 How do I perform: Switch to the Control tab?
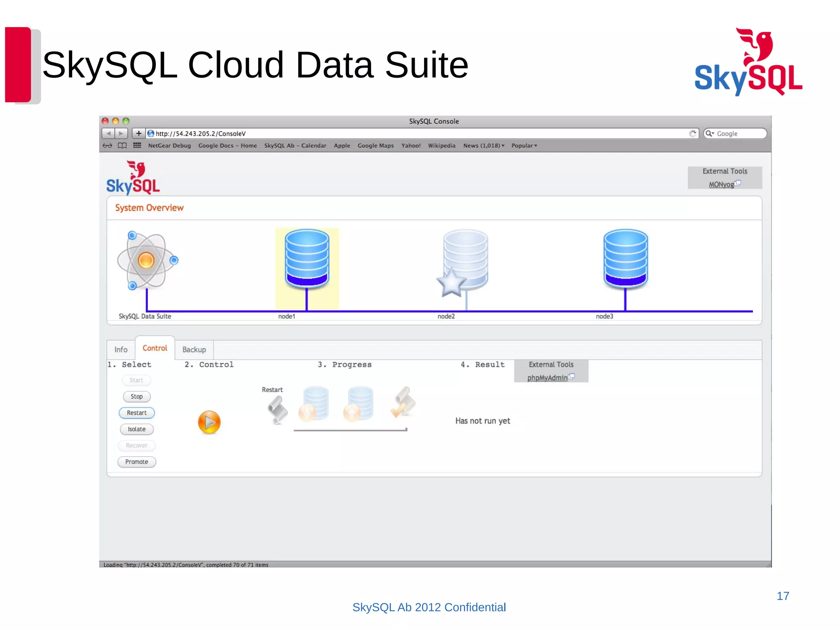[x=155, y=348]
